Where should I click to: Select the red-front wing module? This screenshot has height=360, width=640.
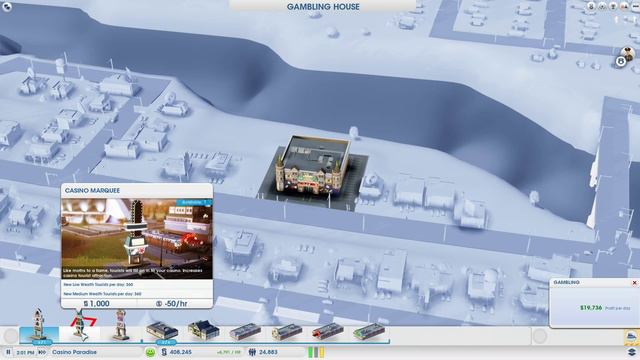tap(328, 331)
